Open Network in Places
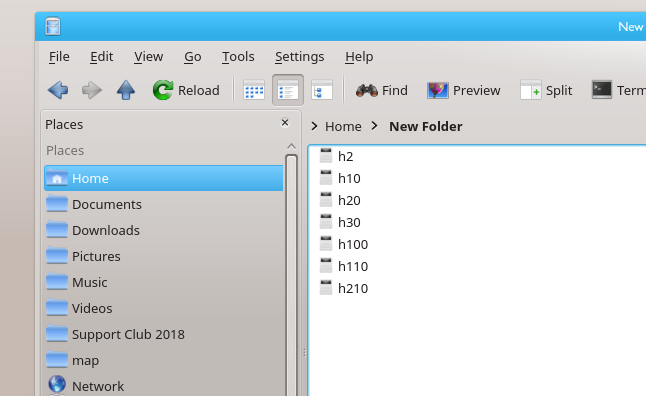Image resolution: width=646 pixels, height=396 pixels. click(x=164, y=386)
